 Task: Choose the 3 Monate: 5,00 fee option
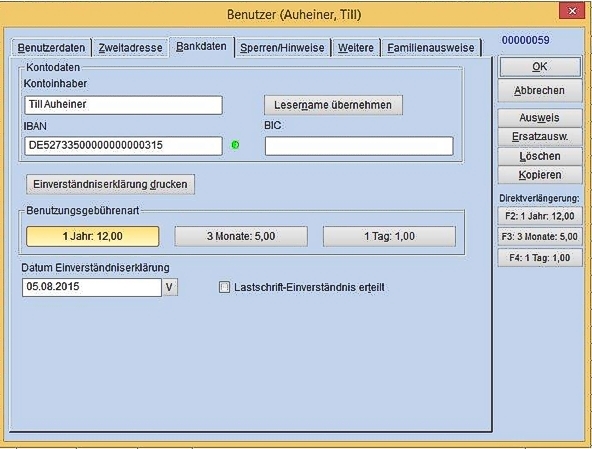coord(241,236)
